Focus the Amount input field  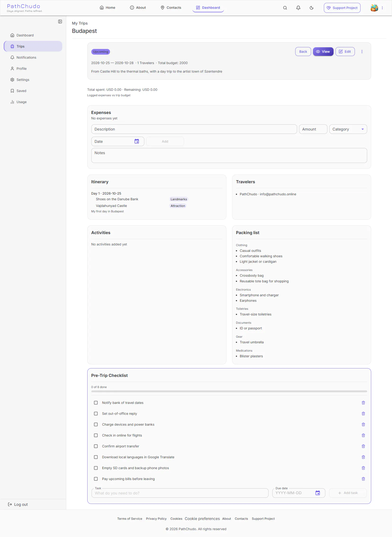click(x=313, y=129)
